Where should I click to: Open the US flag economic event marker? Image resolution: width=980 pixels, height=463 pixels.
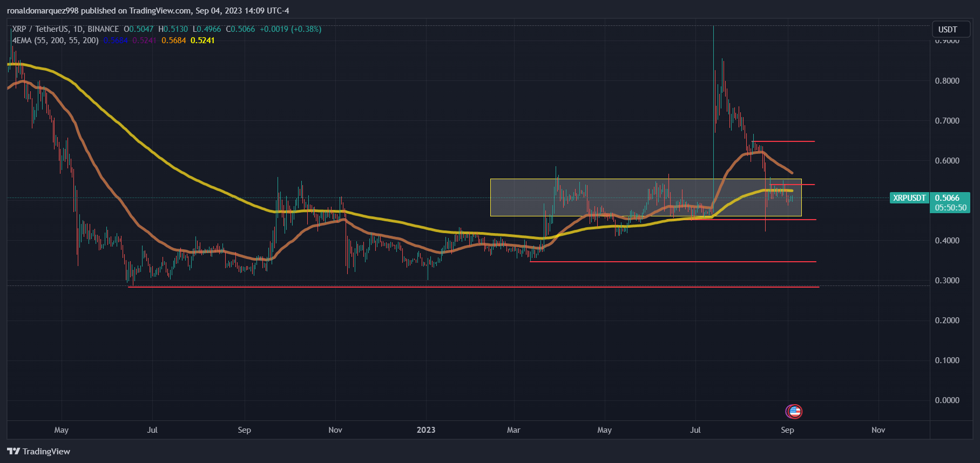(794, 412)
